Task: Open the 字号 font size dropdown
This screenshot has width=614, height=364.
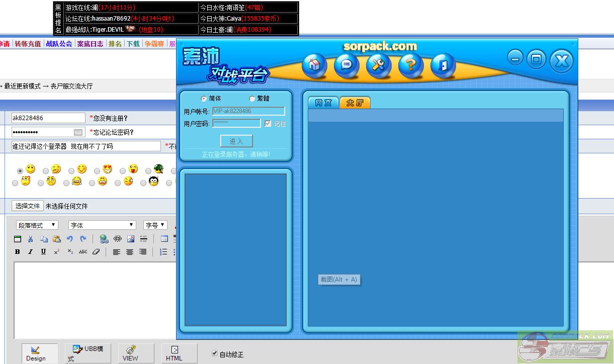Action: [x=155, y=225]
